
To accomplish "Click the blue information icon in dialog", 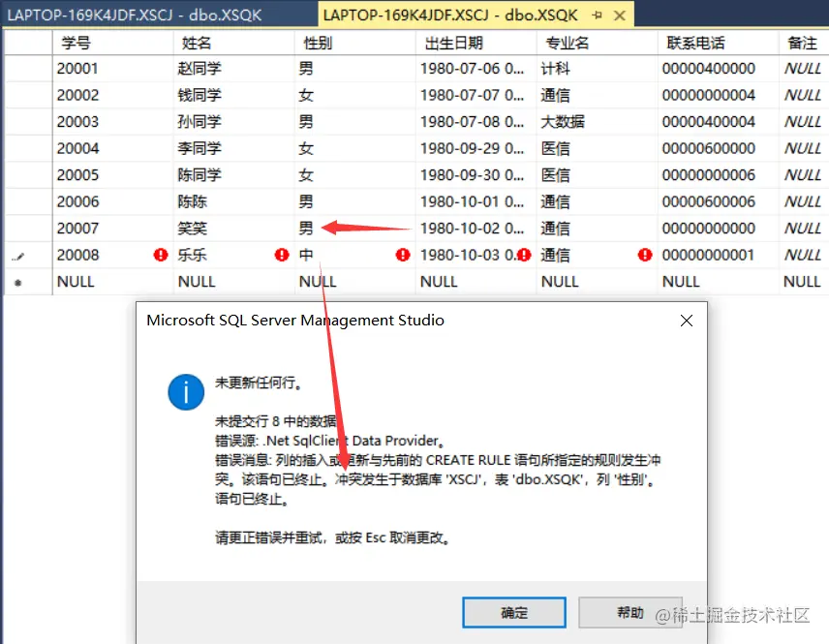I will pos(186,392).
